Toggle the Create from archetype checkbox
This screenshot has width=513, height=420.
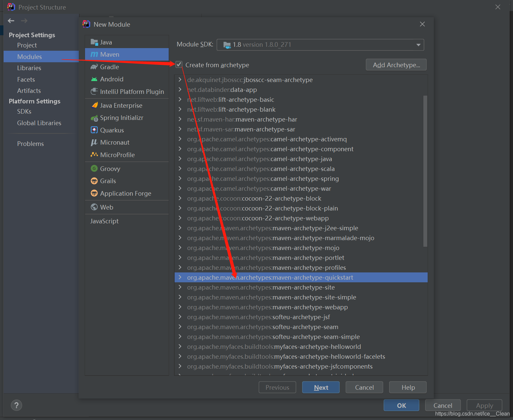click(x=179, y=65)
